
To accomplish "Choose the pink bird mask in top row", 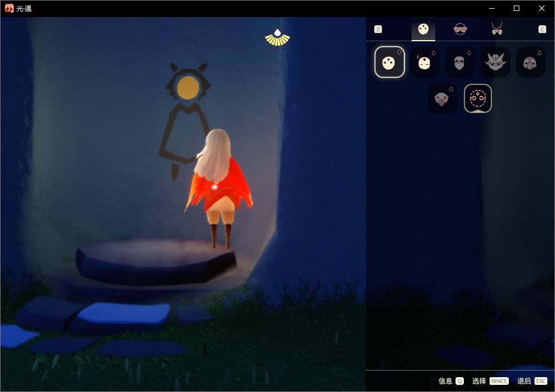I will tap(531, 62).
